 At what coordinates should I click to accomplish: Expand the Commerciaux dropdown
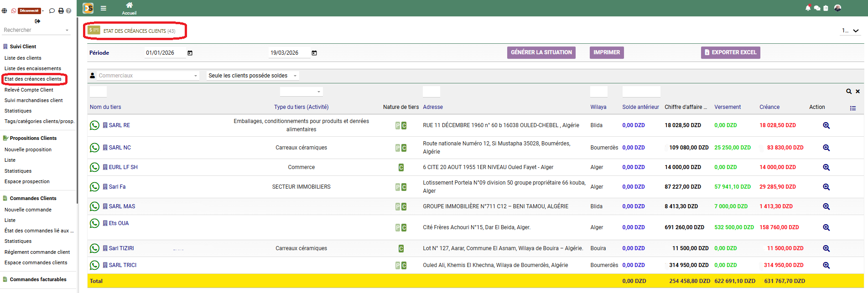click(x=148, y=76)
